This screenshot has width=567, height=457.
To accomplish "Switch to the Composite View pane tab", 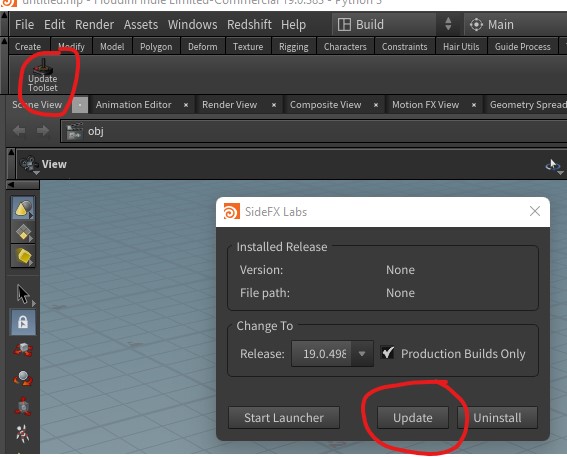I will pyautogui.click(x=325, y=105).
